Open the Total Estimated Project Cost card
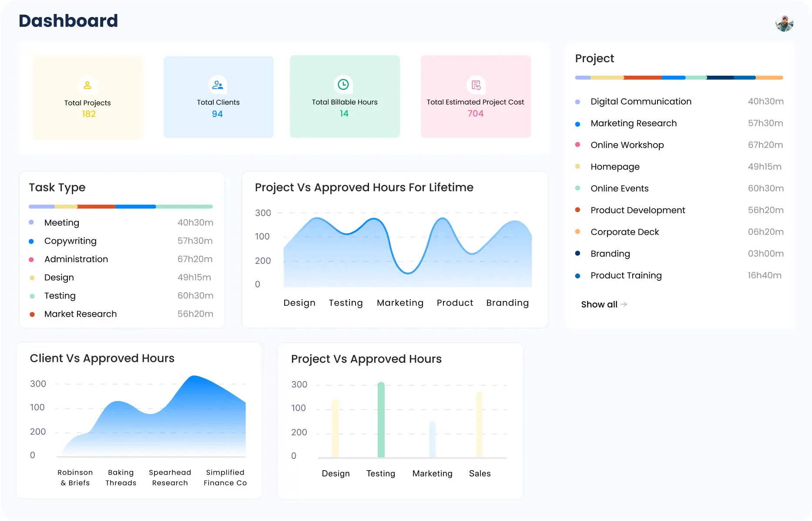Screen dimensions: 812x521 (476, 97)
